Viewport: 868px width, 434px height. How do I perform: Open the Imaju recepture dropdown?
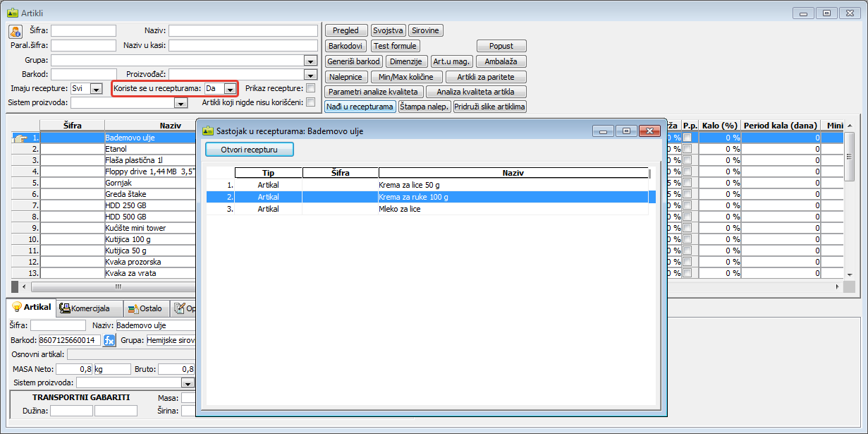click(96, 89)
